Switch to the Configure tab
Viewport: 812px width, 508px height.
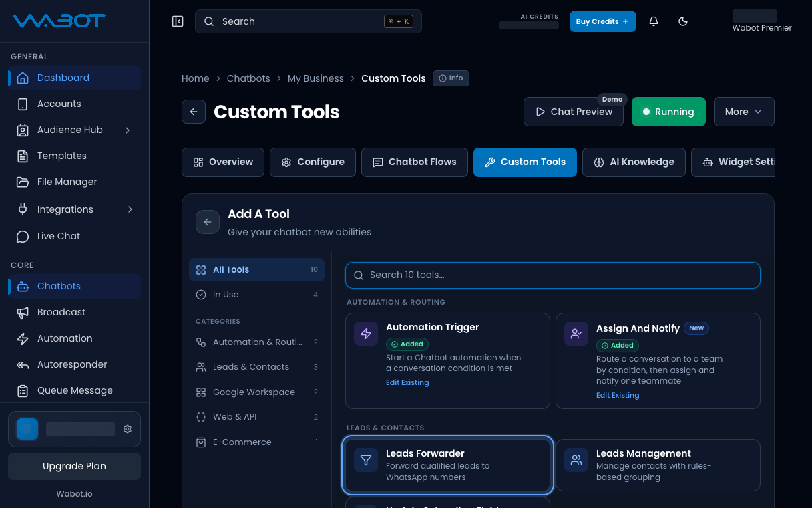313,162
